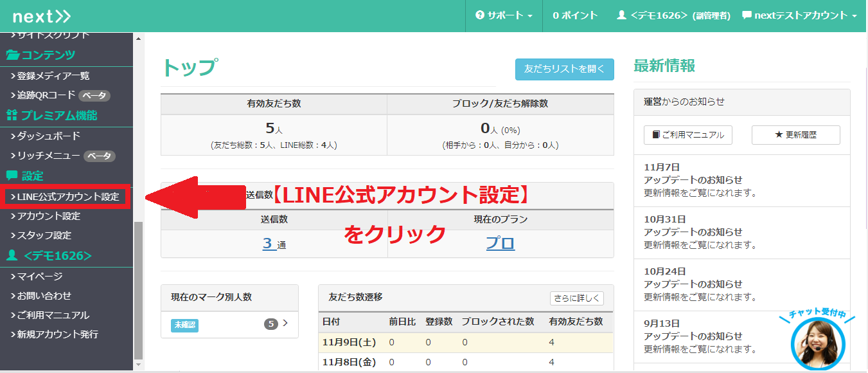This screenshot has width=868, height=373.
Task: Open the nextテストアカウント account dropdown
Action: tap(799, 15)
